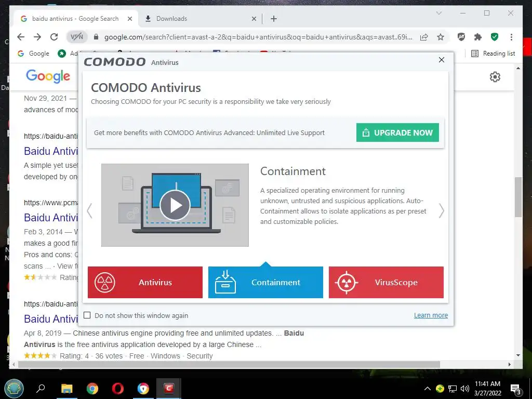Open the Learn more link
This screenshot has height=399, width=532.
431,315
